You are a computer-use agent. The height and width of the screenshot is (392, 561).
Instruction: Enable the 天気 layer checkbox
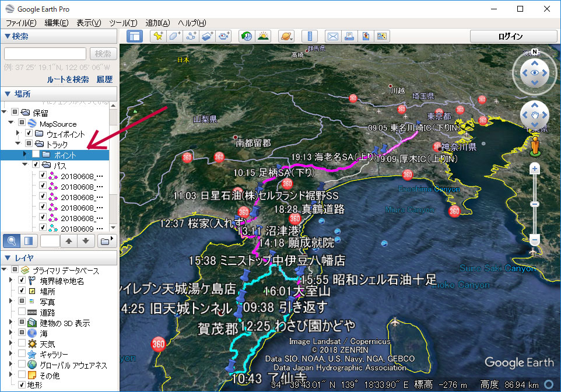click(22, 343)
